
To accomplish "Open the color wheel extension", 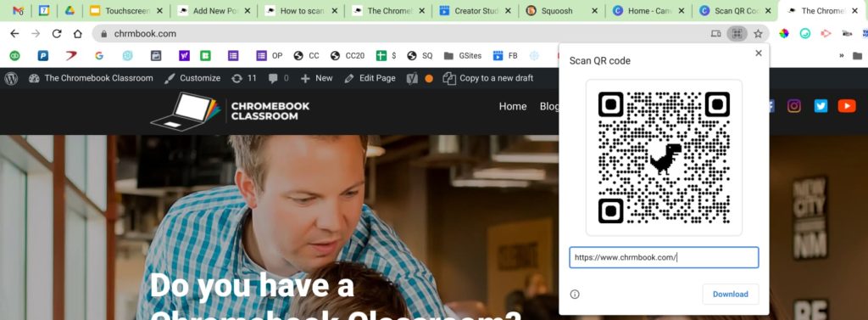I will (x=784, y=34).
